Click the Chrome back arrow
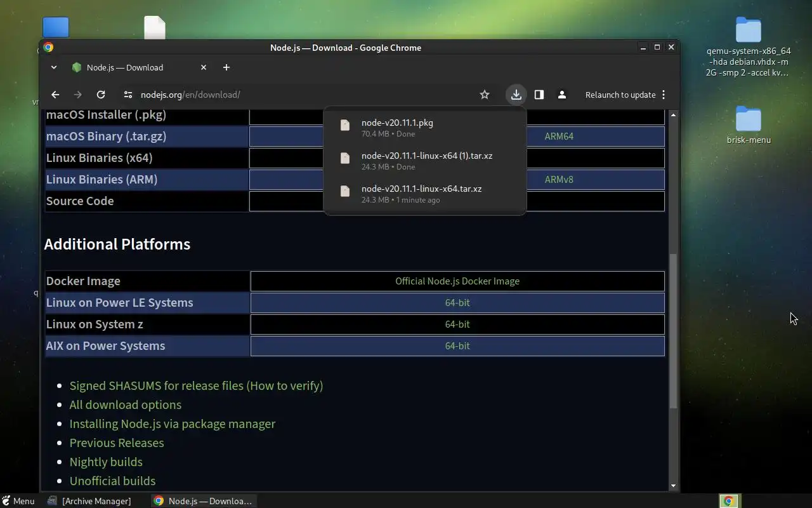This screenshot has height=508, width=812. [55, 95]
